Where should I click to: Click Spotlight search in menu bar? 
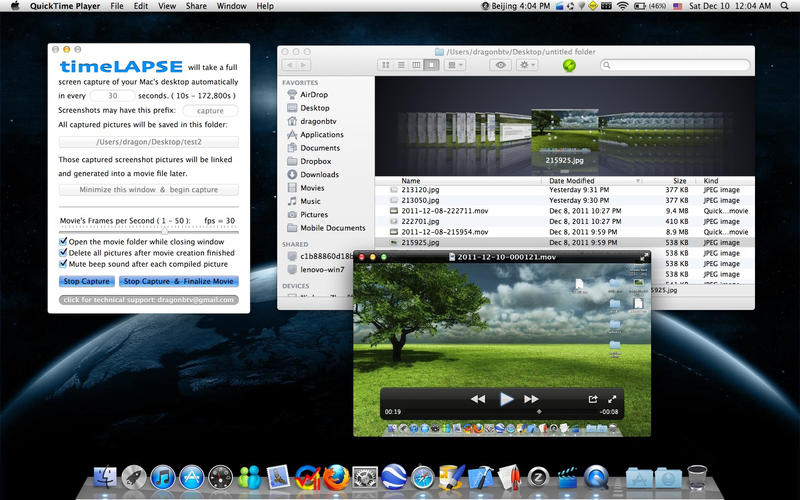click(x=784, y=6)
